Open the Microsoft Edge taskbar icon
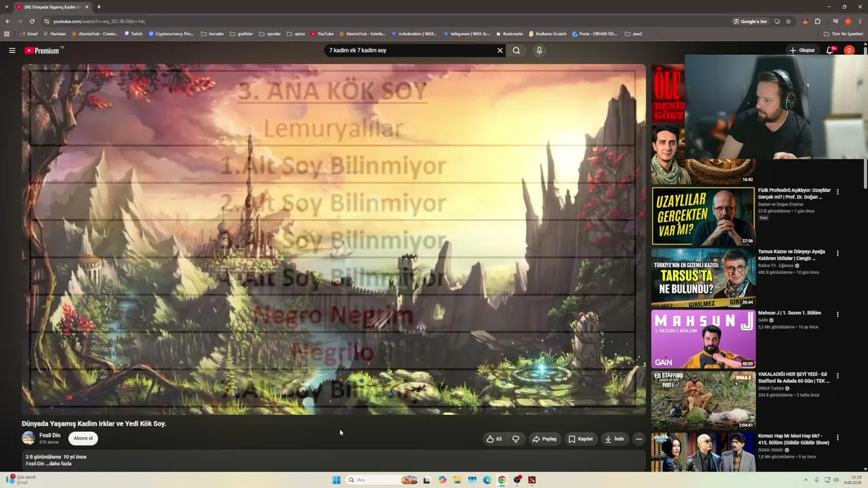 (487, 480)
